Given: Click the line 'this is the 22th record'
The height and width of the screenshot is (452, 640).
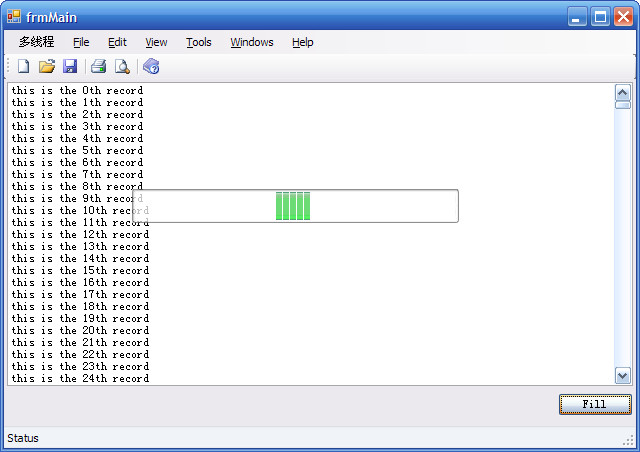Looking at the screenshot, I should (x=80, y=354).
